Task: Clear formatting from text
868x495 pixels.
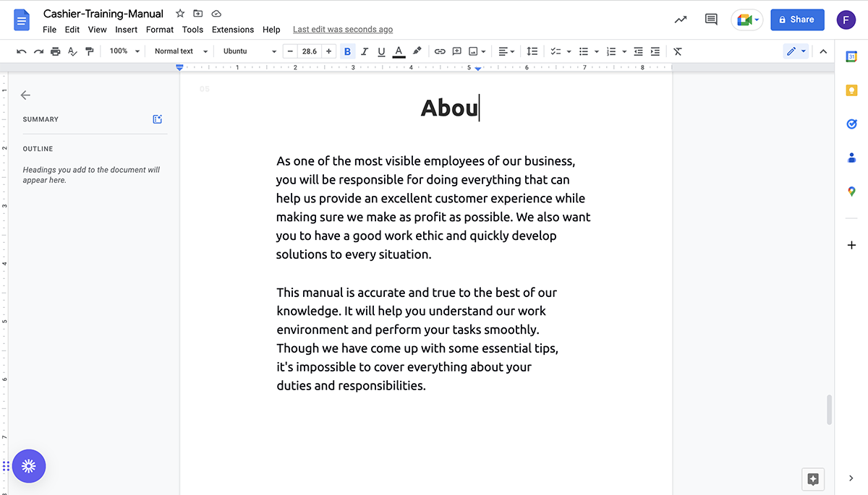Action: pos(677,51)
